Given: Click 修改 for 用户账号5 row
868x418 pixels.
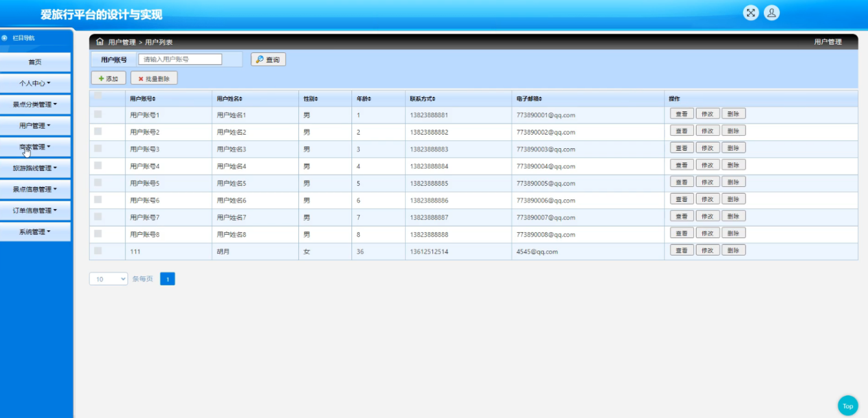Looking at the screenshot, I should (x=707, y=182).
